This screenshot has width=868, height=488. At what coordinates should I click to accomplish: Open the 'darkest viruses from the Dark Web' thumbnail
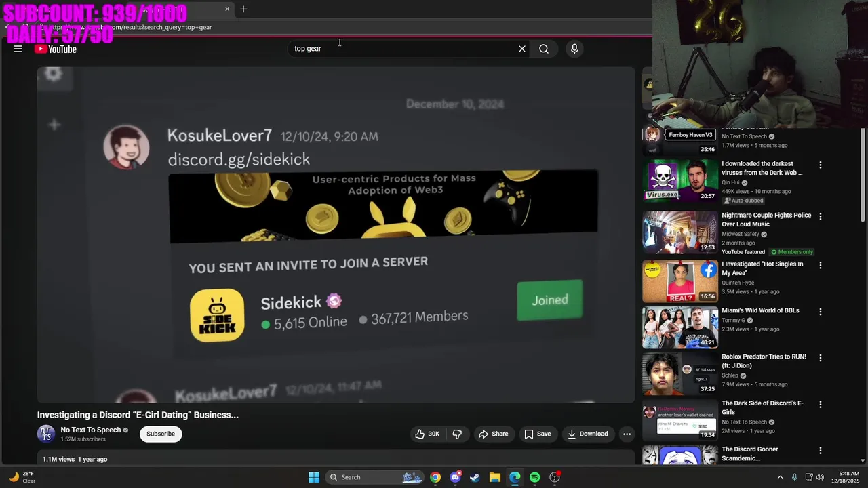[x=680, y=180]
